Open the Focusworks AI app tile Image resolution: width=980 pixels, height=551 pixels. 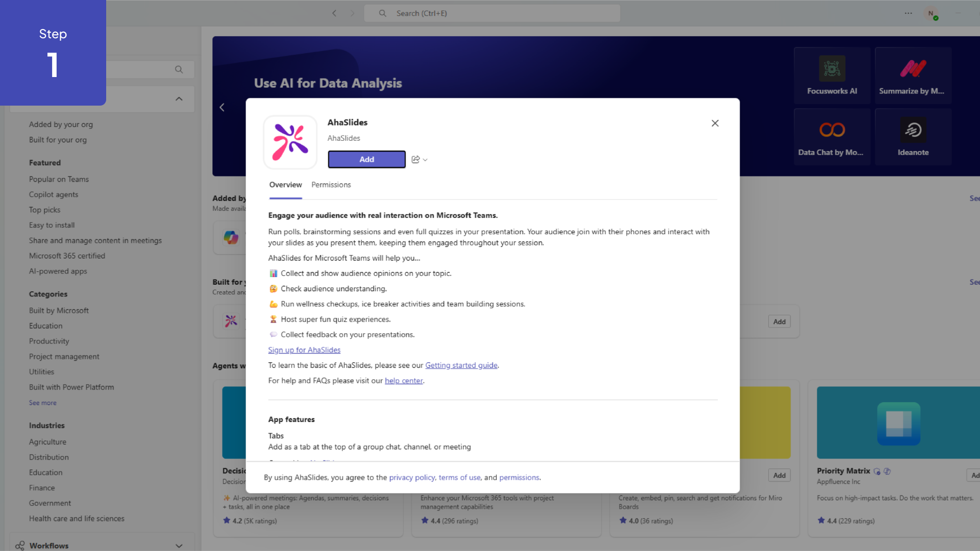tap(831, 74)
